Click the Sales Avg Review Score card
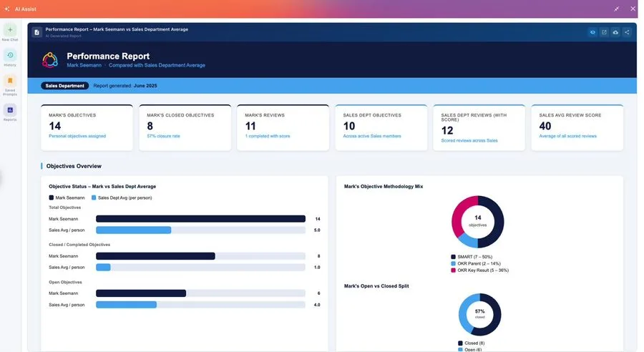 pos(577,128)
